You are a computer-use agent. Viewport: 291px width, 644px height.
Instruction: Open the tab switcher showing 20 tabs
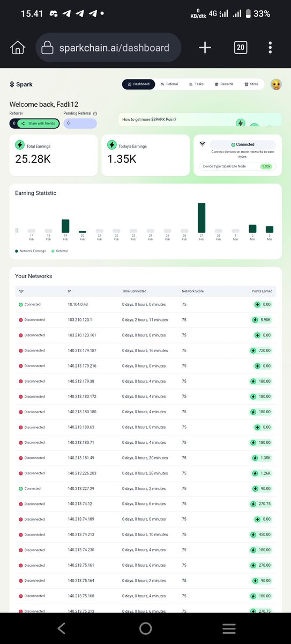click(241, 48)
